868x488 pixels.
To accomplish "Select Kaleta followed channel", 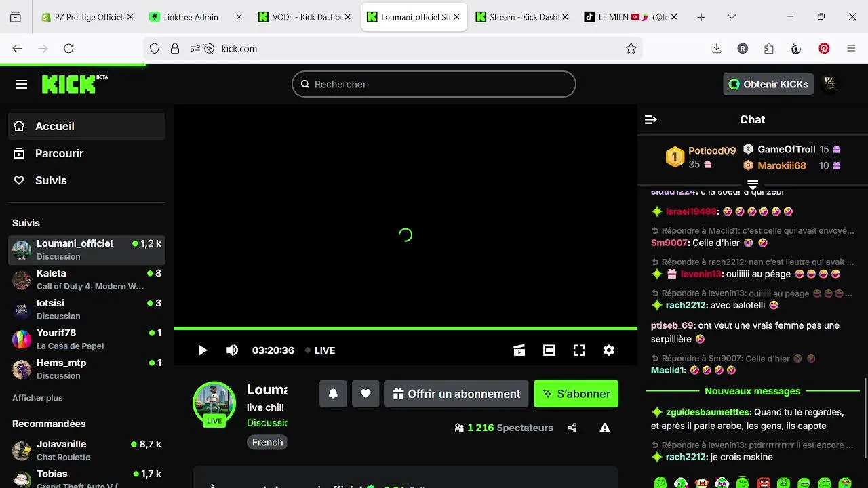I will click(x=87, y=279).
